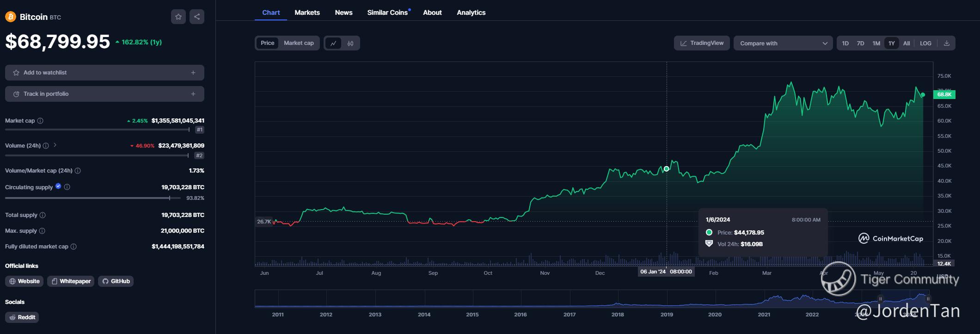The image size is (980, 334).
Task: Set chart range to 7D
Action: (x=860, y=43)
